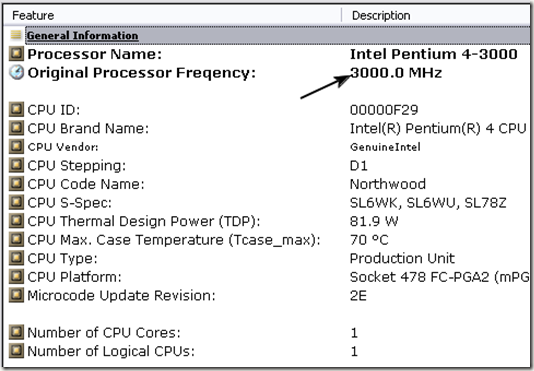This screenshot has height=371, width=534.
Task: Click the General Information list icon
Action: click(x=16, y=35)
